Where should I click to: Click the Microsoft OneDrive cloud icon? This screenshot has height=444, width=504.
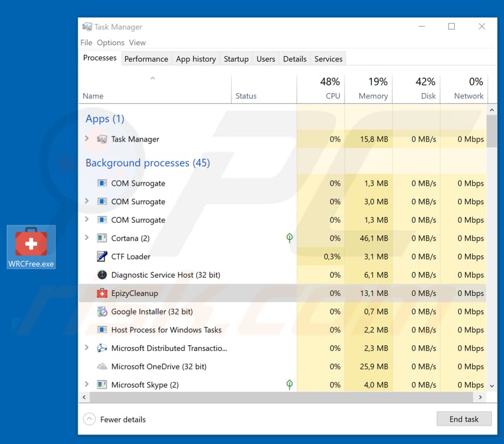[x=102, y=367]
